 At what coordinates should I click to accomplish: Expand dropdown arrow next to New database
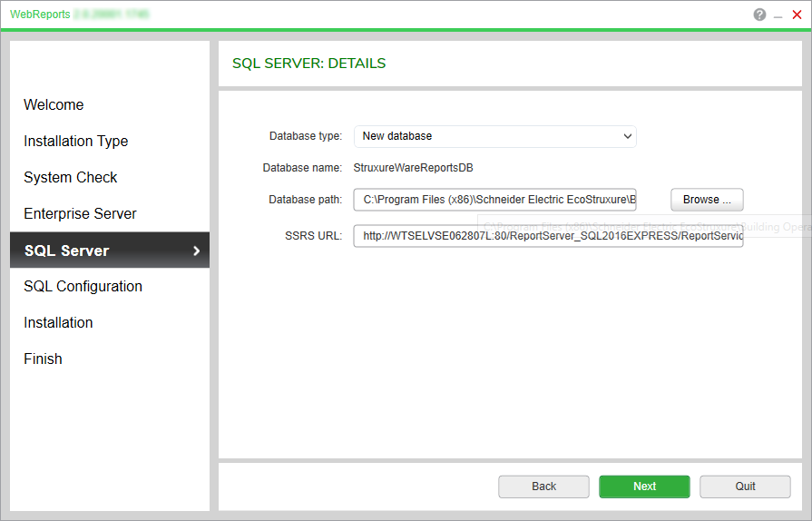click(627, 136)
